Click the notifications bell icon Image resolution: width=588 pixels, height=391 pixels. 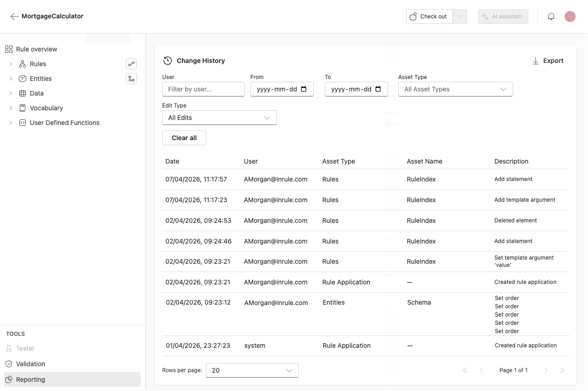[x=551, y=17]
